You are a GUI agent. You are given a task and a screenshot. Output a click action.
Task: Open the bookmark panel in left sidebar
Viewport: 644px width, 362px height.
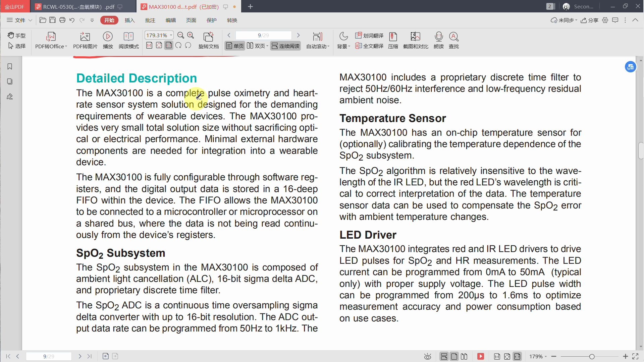(x=10, y=67)
